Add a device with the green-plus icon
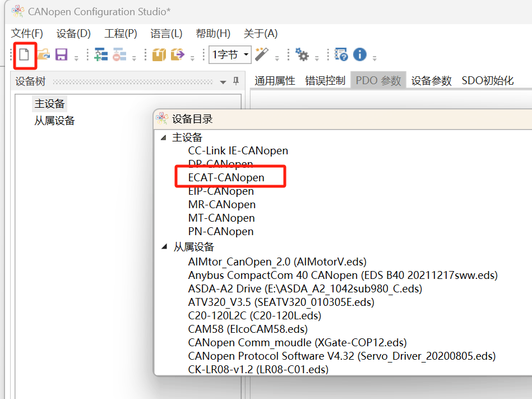Image resolution: width=532 pixels, height=399 pixels. tap(101, 54)
